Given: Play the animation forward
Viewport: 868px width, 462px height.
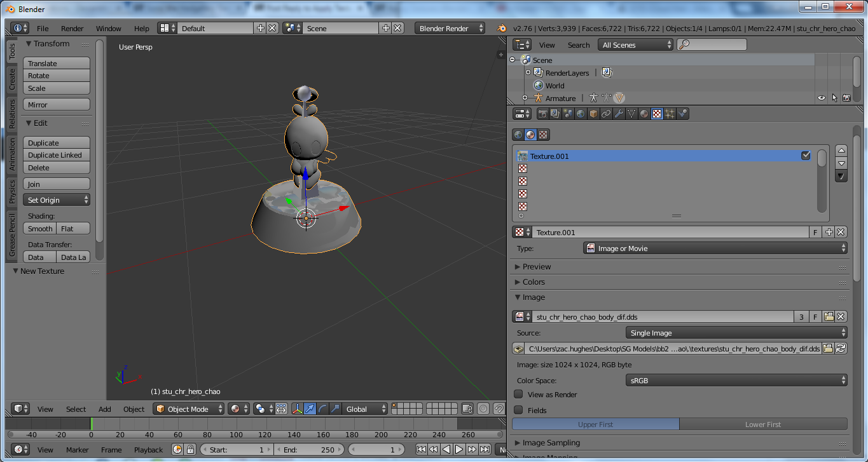Looking at the screenshot, I should coord(459,449).
